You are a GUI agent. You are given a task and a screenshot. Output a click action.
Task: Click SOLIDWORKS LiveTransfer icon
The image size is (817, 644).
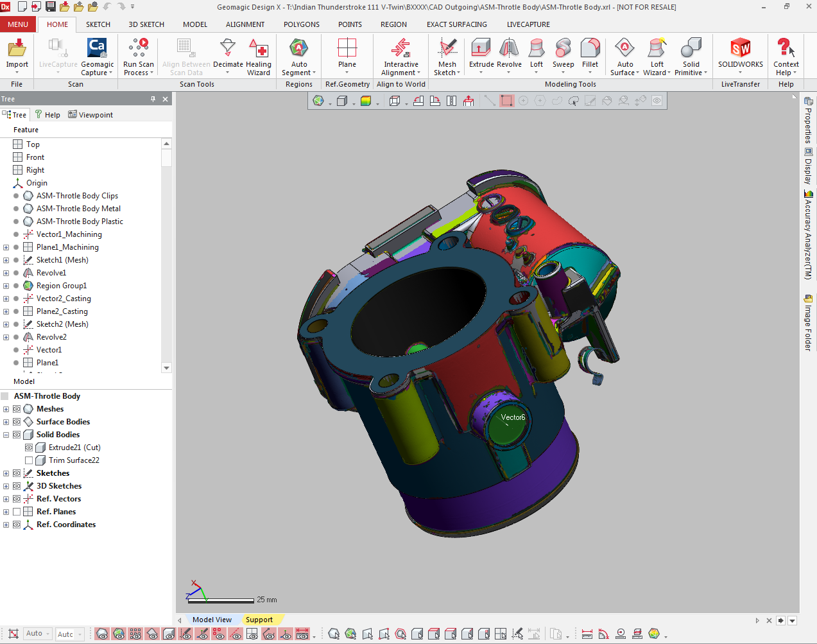click(x=741, y=48)
